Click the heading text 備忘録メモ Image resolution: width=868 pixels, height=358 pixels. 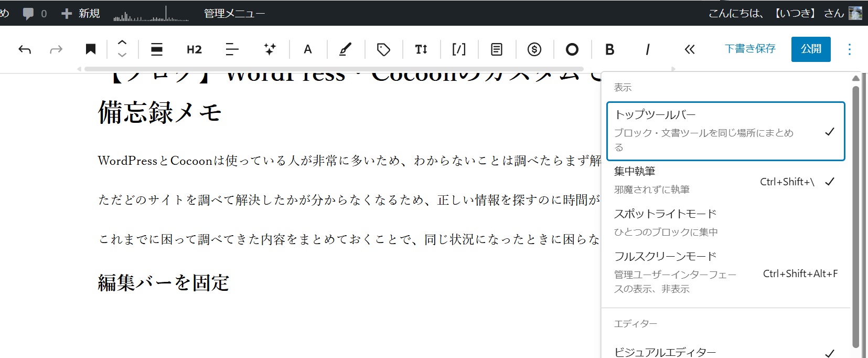160,112
